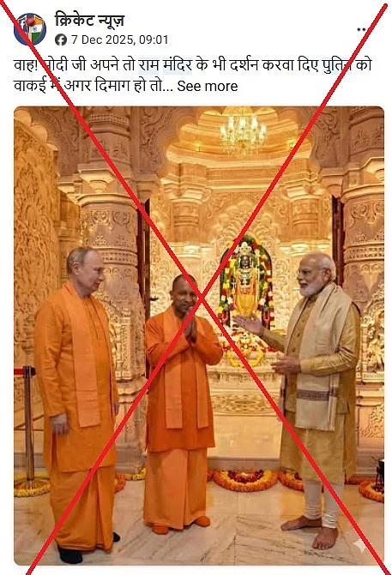The width and height of the screenshot is (392, 575).
Task: Click the first line of the Hindi caption
Action: (193, 65)
